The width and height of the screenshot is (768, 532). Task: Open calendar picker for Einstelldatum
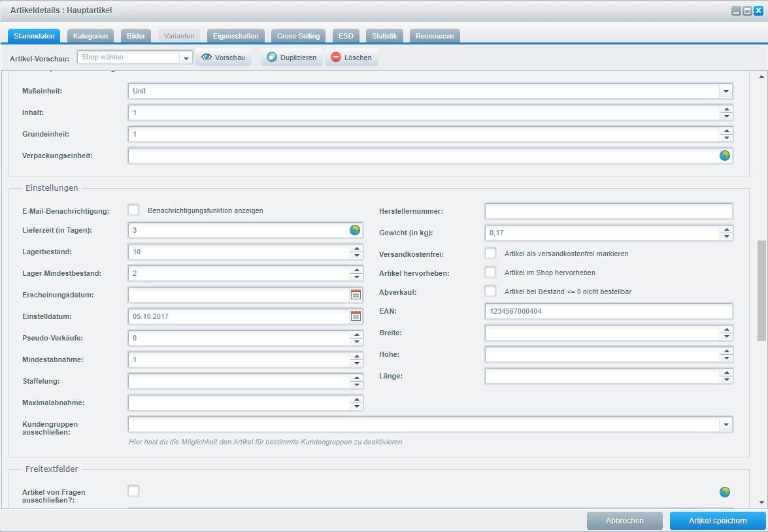click(356, 316)
